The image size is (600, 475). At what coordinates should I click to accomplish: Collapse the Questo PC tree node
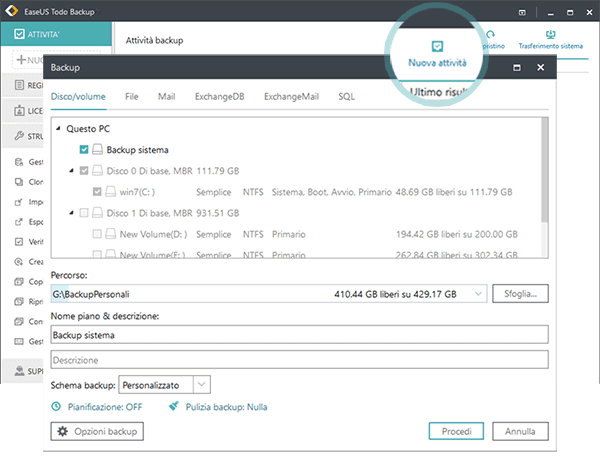tap(58, 129)
